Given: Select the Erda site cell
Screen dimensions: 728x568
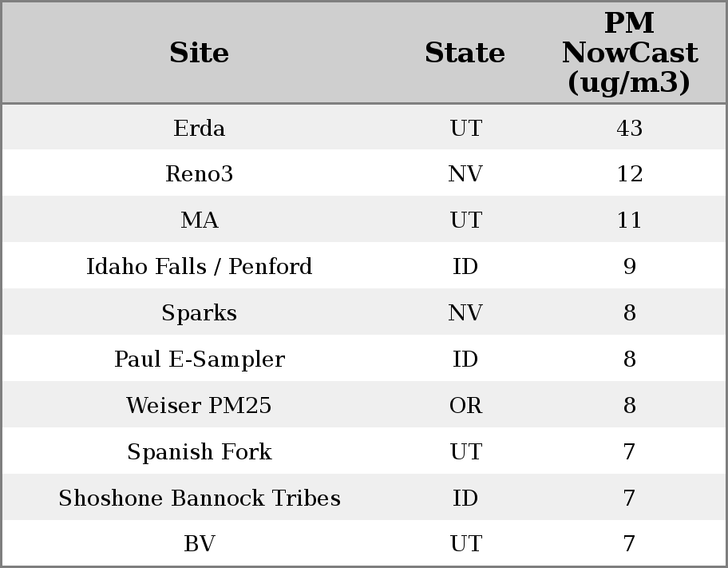Looking at the screenshot, I should (x=199, y=129).
